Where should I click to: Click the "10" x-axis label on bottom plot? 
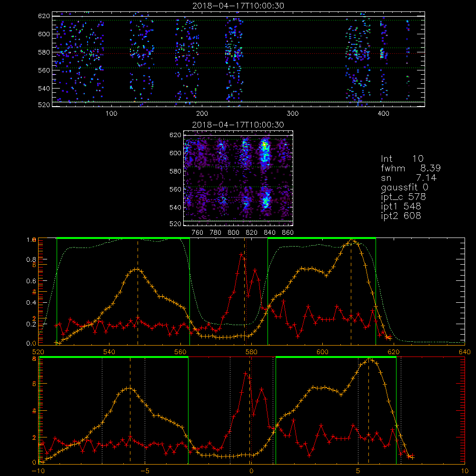[x=465, y=471]
